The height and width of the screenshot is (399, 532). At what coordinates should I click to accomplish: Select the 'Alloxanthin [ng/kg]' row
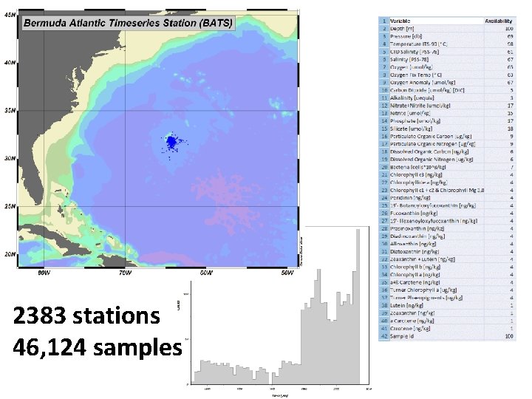[x=447, y=244]
